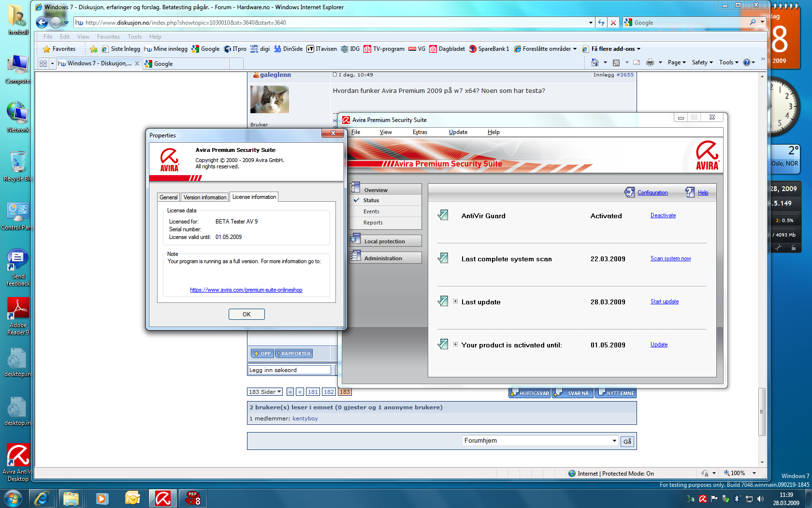Open IE Tools toolbar dropdown

[729, 62]
